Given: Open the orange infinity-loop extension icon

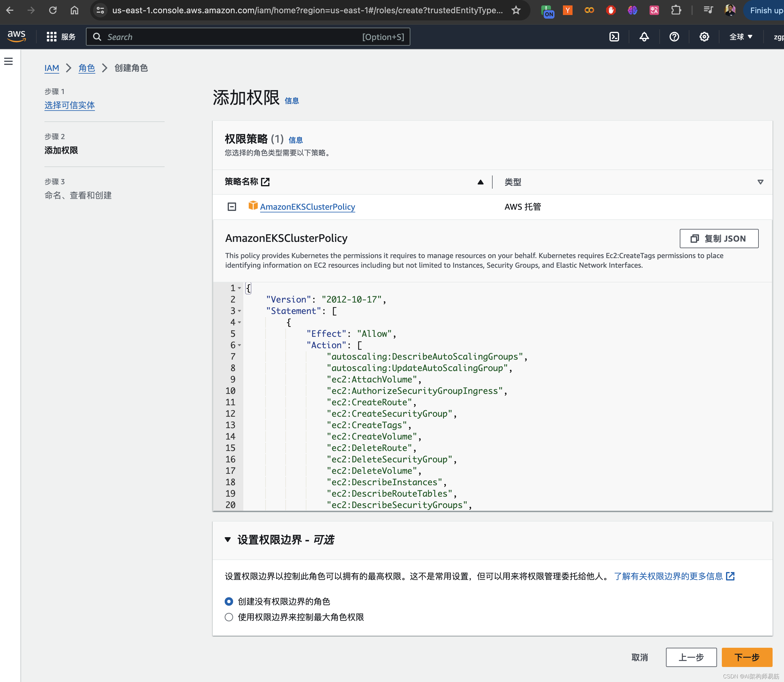Looking at the screenshot, I should pyautogui.click(x=589, y=10).
